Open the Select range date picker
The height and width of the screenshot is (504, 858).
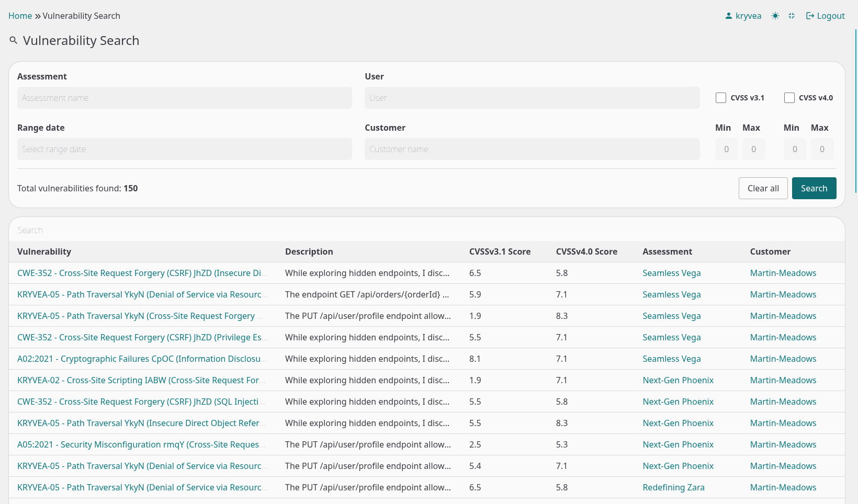184,149
